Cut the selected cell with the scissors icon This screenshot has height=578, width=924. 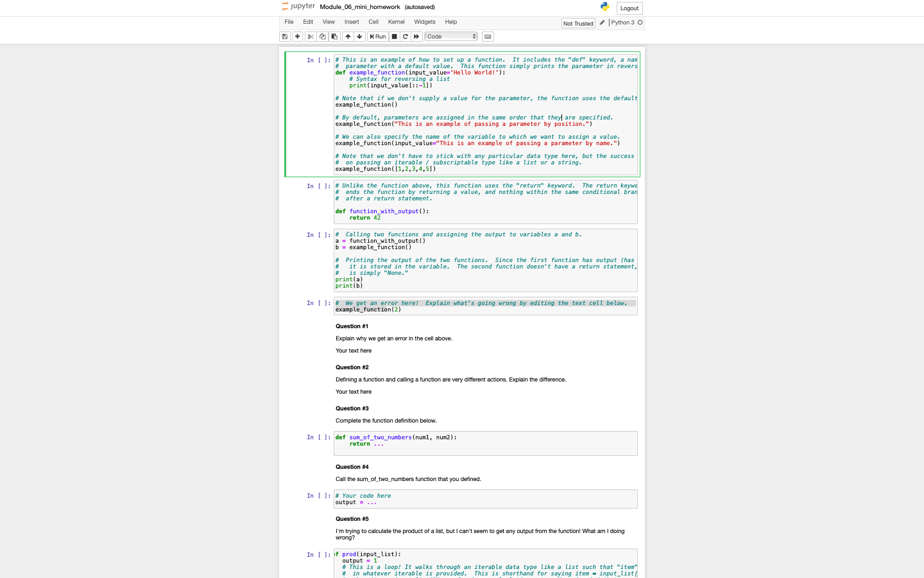(x=311, y=37)
